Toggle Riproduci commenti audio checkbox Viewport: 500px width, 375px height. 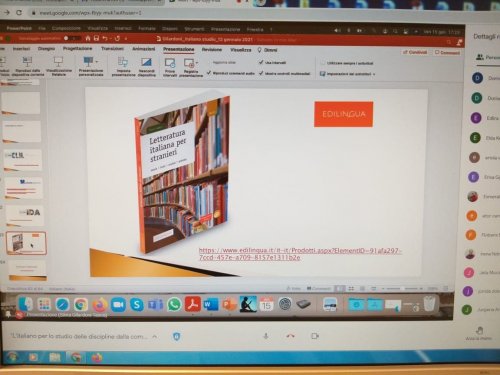209,73
